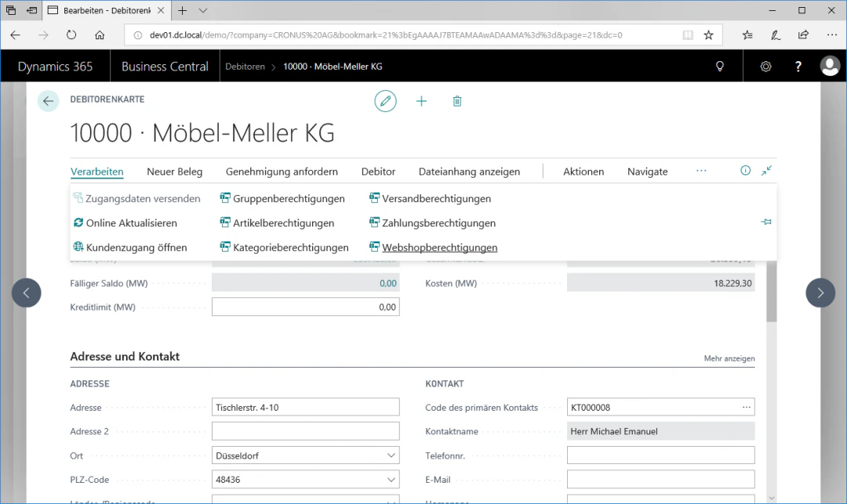The height and width of the screenshot is (504, 847).
Task: Click Mehr anzeigen in Adresse und Kontakt
Action: click(729, 358)
